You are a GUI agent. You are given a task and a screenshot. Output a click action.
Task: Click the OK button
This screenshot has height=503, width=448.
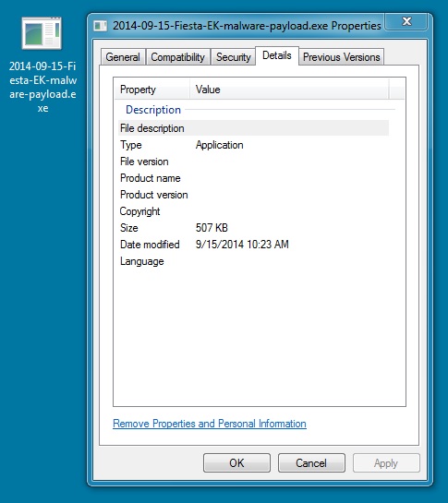(236, 463)
